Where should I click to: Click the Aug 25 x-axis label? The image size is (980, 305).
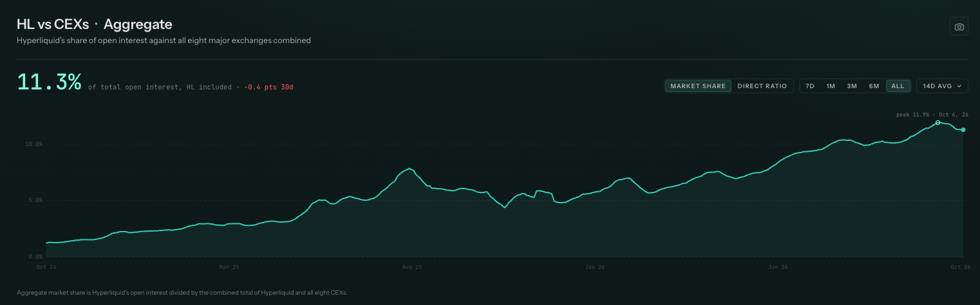tap(411, 266)
